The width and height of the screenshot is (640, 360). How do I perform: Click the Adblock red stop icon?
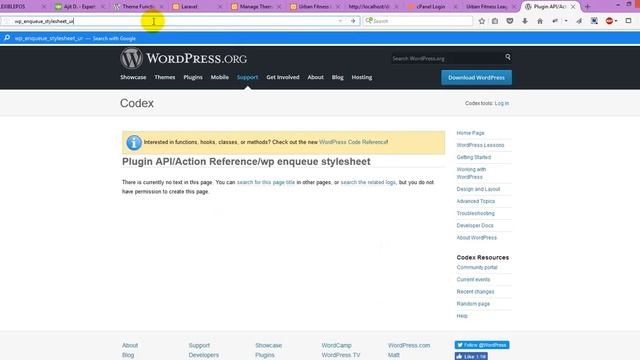pyautogui.click(x=609, y=21)
